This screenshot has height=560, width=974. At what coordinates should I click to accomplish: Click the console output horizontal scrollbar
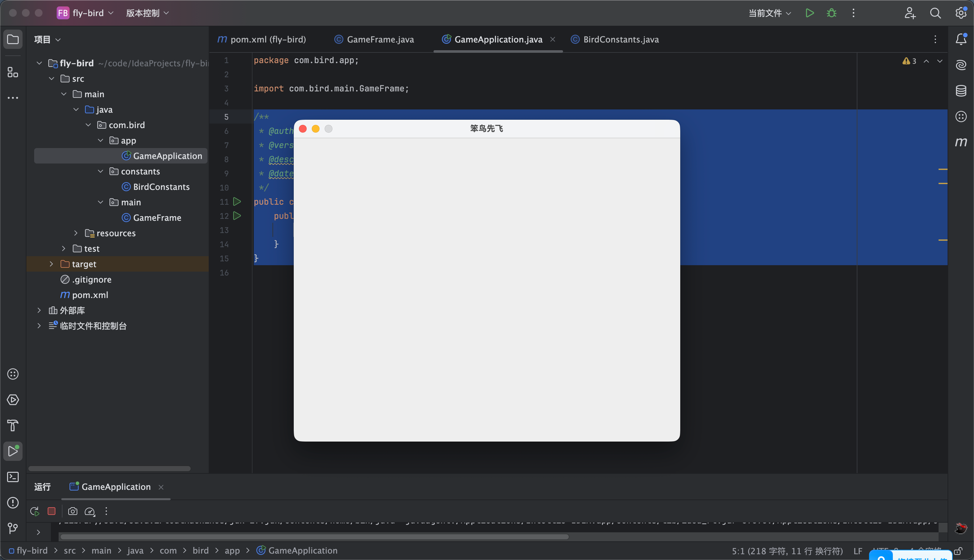tap(315, 537)
